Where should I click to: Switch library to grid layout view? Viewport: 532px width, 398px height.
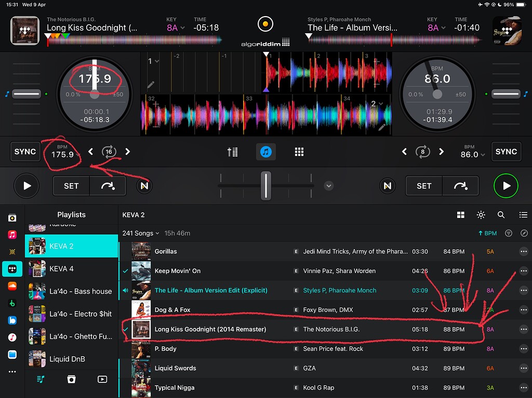pos(460,215)
